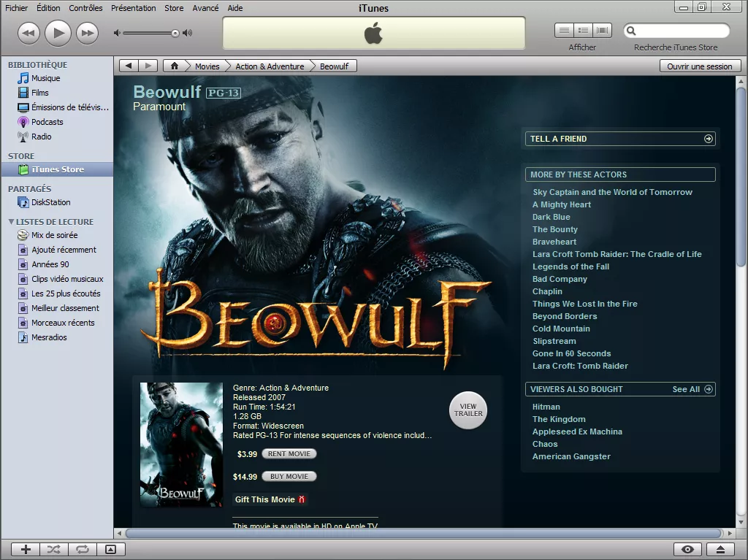Select Musique in the library sidebar
The height and width of the screenshot is (560, 748).
[x=57, y=77]
